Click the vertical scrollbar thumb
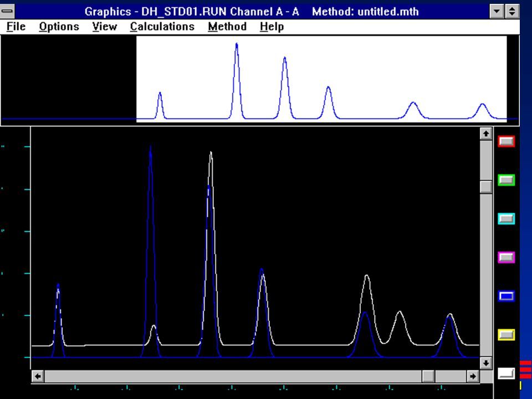 [x=486, y=187]
